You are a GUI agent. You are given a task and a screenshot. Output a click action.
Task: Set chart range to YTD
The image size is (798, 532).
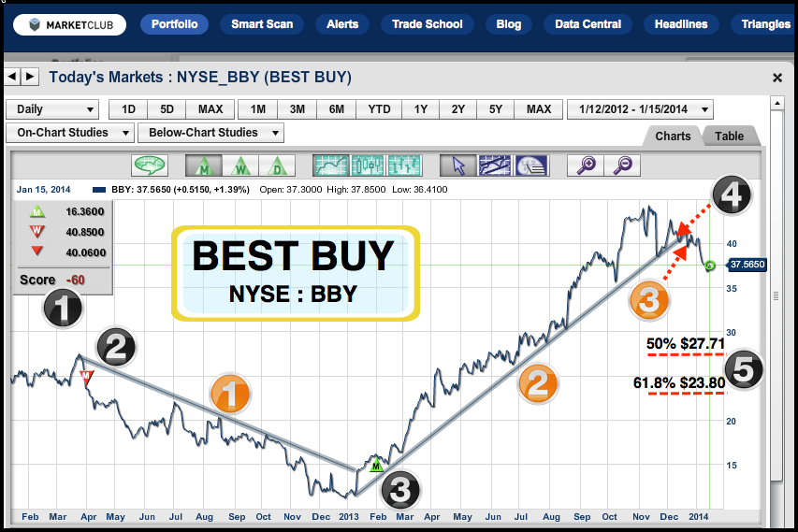click(x=379, y=109)
